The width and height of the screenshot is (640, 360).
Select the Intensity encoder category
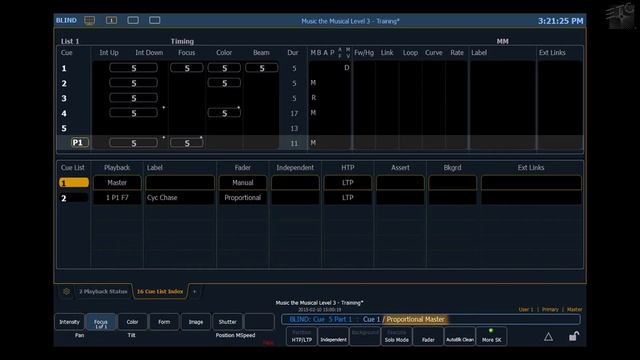click(x=69, y=322)
